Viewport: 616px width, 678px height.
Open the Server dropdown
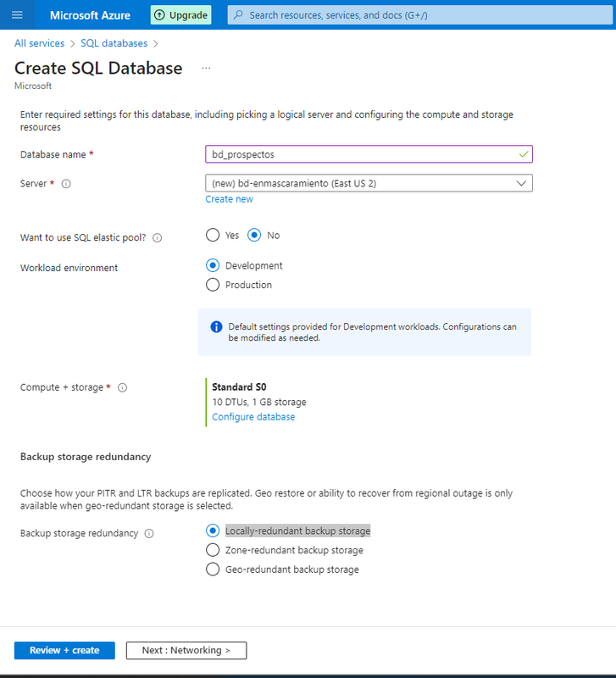click(x=369, y=183)
